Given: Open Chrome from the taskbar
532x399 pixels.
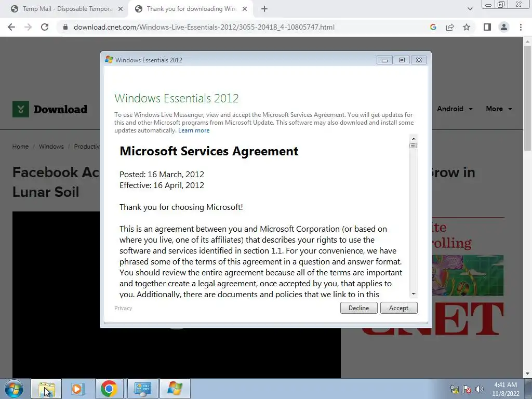Looking at the screenshot, I should click(109, 389).
